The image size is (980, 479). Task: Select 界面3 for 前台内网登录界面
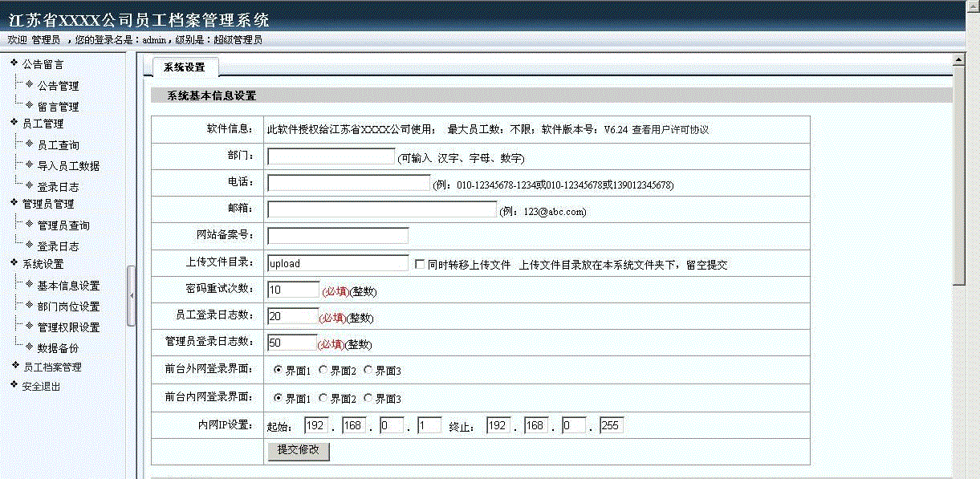click(x=368, y=398)
